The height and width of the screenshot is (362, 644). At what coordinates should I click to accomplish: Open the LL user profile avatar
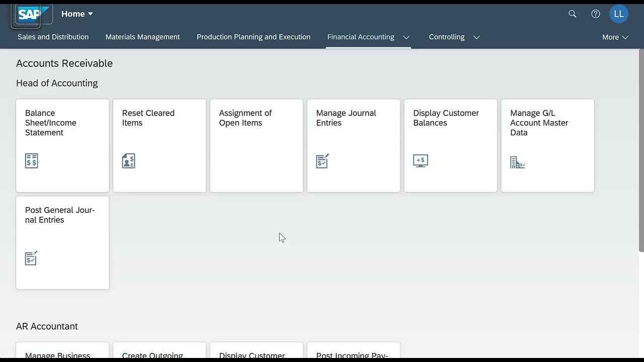pos(619,14)
